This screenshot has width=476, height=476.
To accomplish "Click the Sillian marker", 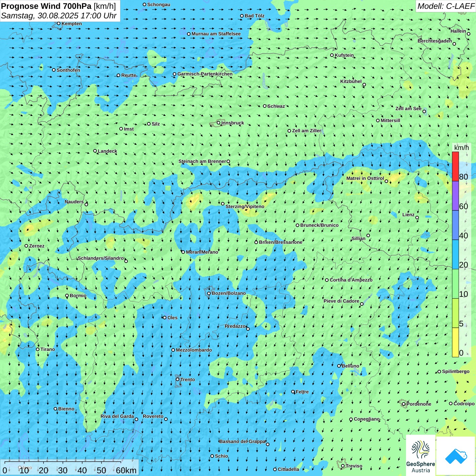I will click(x=368, y=235).
